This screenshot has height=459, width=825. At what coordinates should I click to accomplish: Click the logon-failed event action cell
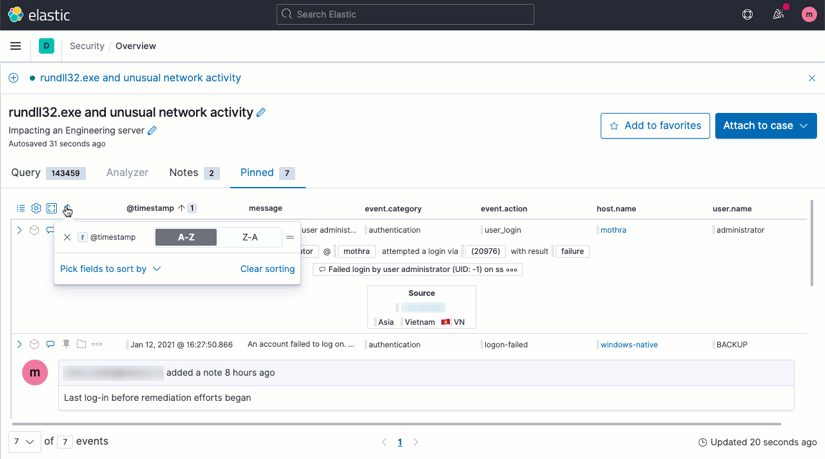506,345
